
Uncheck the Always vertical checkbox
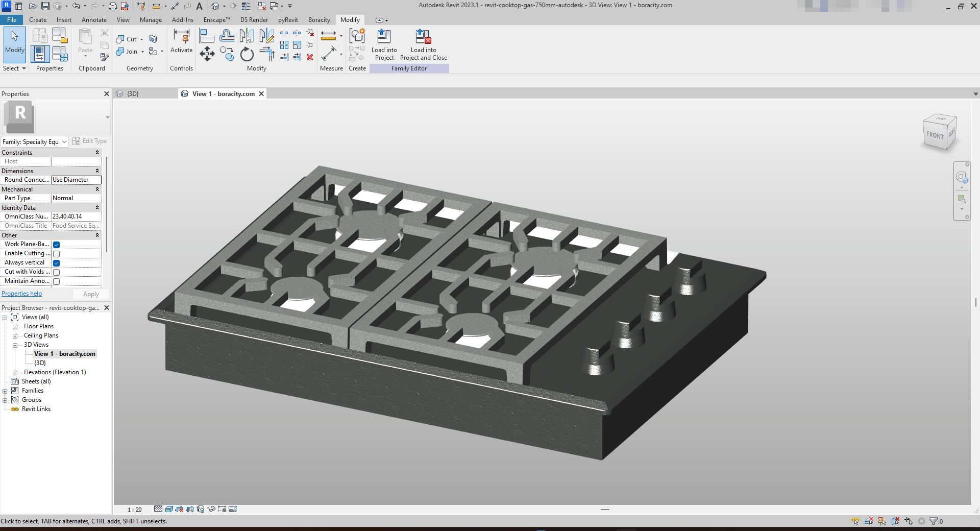57,263
